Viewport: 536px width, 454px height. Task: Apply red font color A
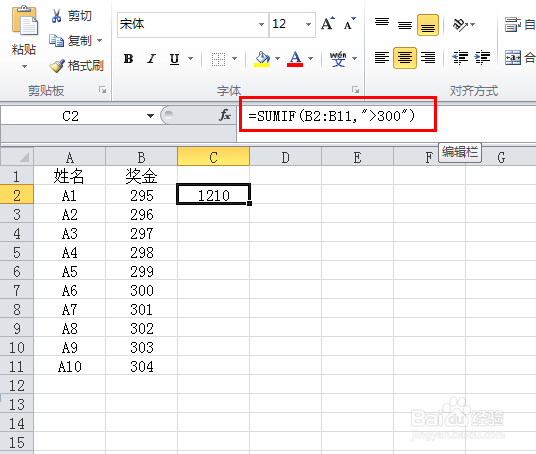[x=295, y=59]
